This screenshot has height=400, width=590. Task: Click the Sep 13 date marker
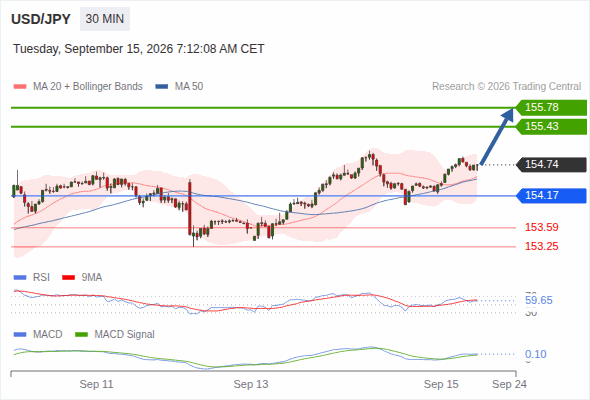pyautogui.click(x=251, y=384)
